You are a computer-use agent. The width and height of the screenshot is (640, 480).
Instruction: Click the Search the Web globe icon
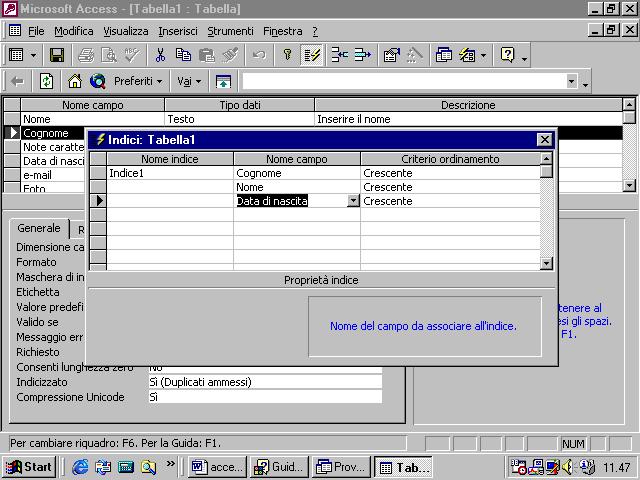[98, 81]
